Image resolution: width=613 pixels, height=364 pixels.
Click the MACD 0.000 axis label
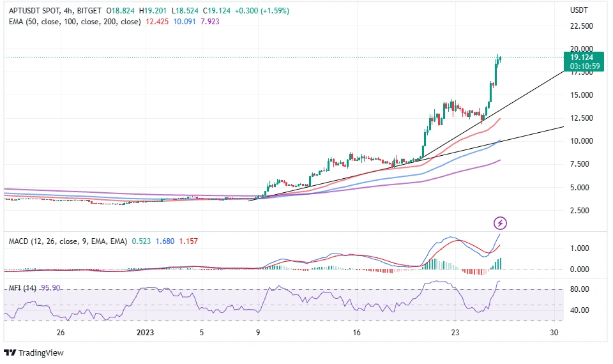click(x=580, y=269)
